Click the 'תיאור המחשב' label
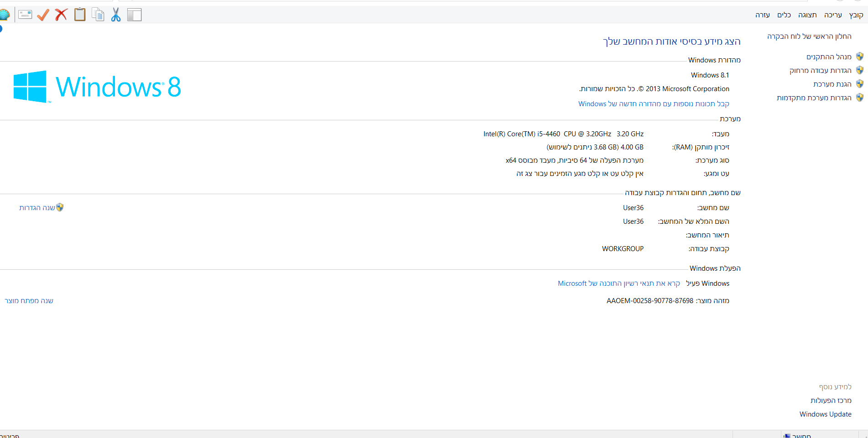 coord(707,235)
